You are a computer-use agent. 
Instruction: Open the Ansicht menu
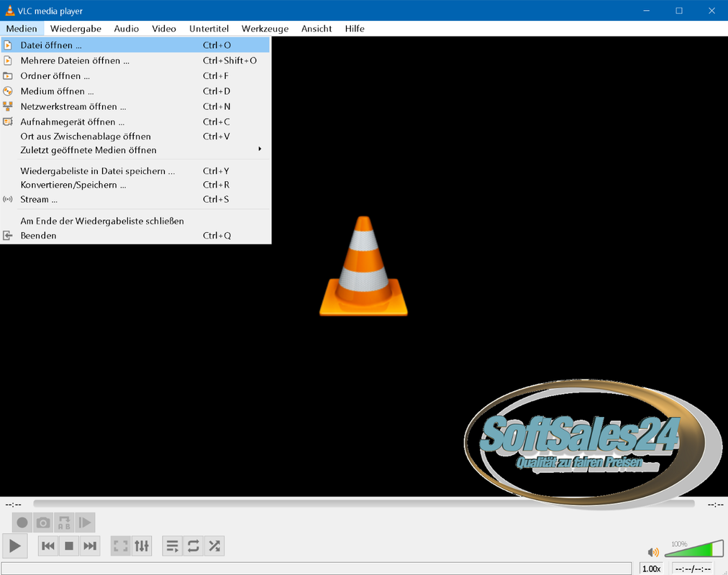click(317, 28)
